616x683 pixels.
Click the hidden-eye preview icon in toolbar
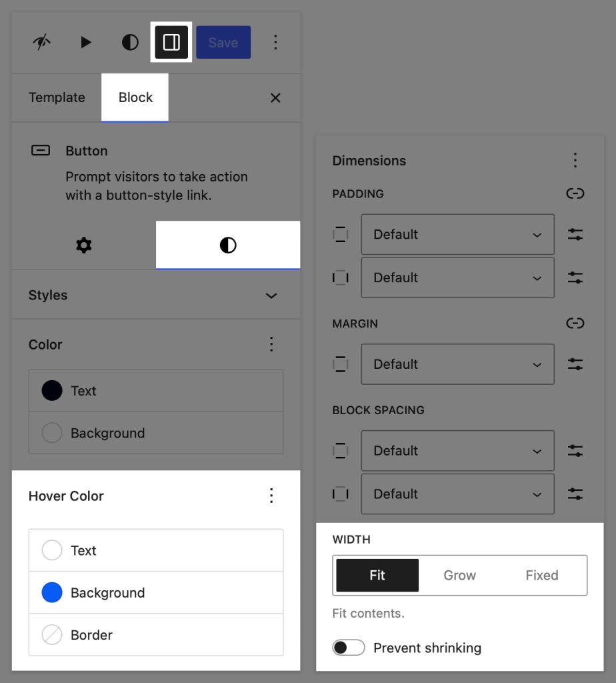click(x=41, y=43)
